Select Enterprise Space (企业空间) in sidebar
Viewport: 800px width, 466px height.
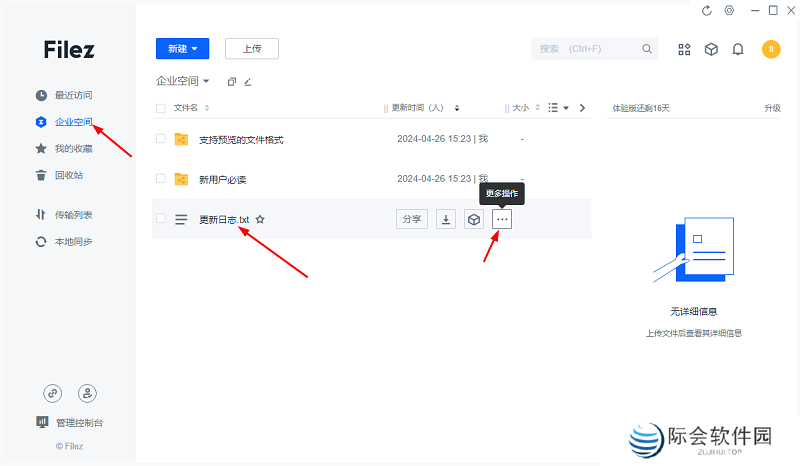(64, 121)
